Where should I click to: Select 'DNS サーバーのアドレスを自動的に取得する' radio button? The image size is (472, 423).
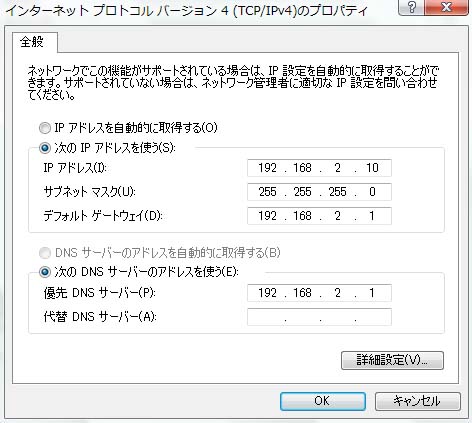coord(45,253)
